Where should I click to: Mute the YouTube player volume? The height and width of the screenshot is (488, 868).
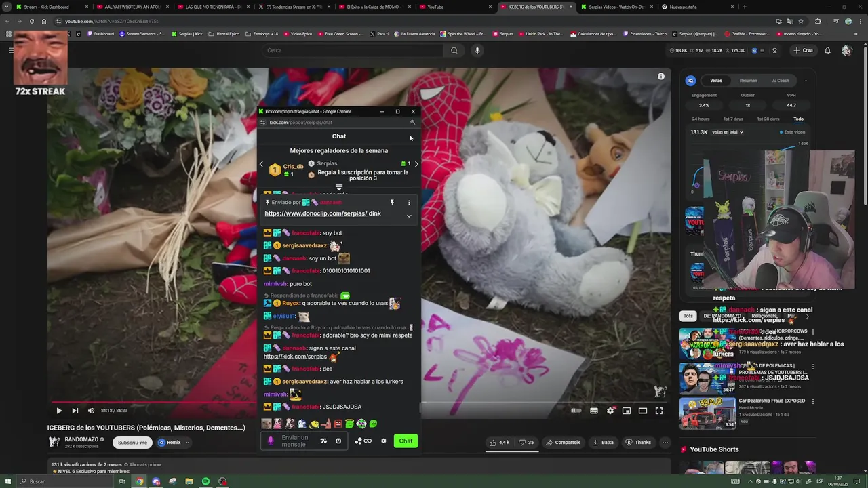coord(91,411)
